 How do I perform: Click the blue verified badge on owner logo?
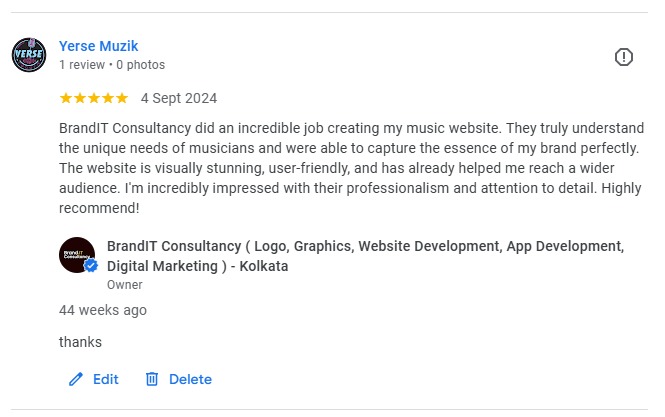click(x=91, y=267)
